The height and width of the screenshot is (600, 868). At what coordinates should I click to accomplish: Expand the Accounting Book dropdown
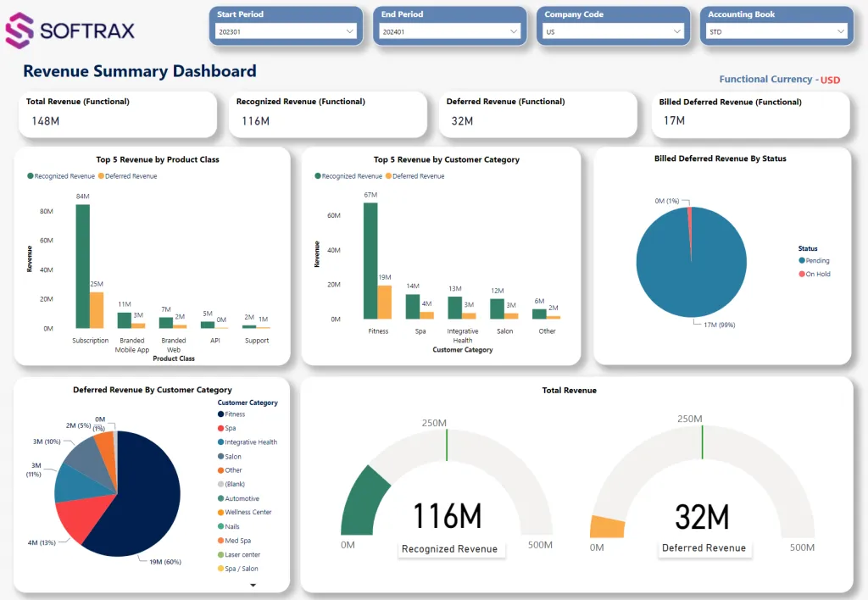776,31
